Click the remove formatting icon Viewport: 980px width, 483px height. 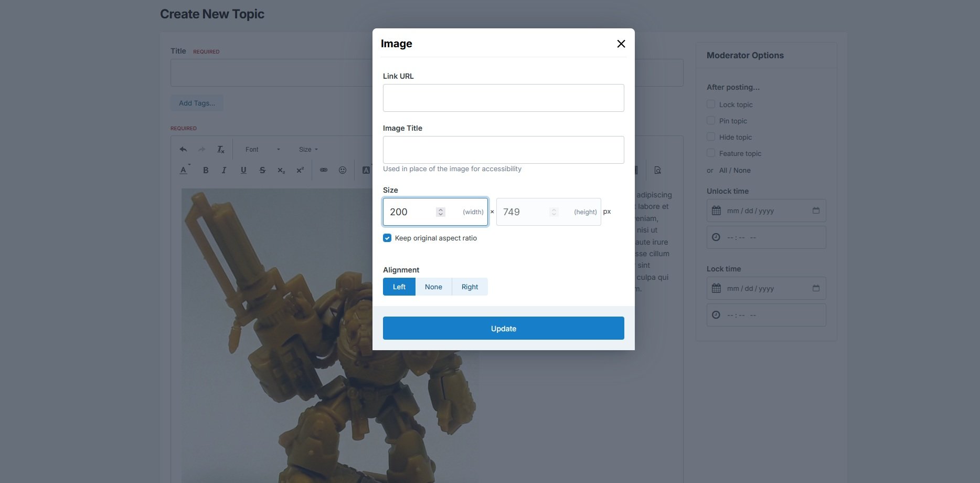[x=221, y=150]
